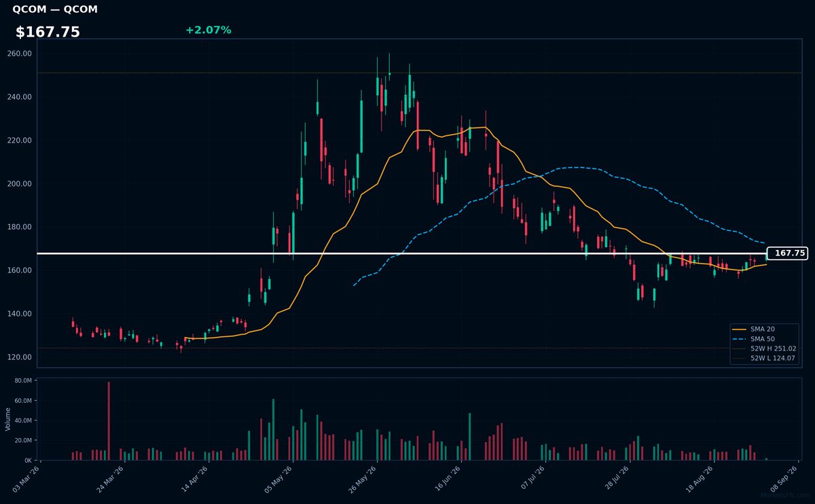
Task: Click the 07 Jul '26 date label
Action: tap(531, 478)
